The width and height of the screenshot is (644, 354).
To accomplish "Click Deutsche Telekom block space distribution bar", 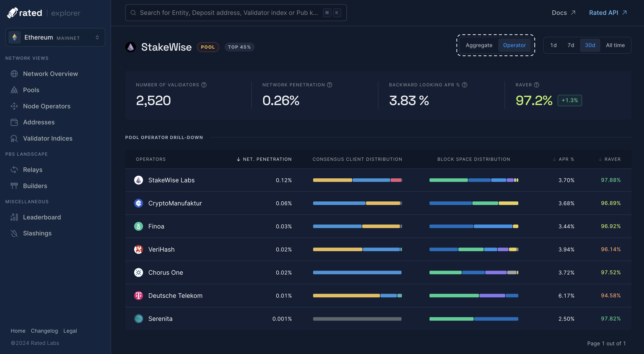I will tap(474, 295).
